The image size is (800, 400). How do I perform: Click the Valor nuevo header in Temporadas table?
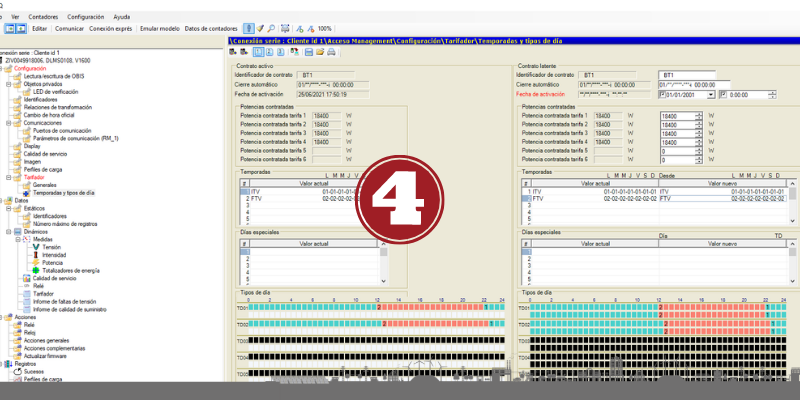pos(722,183)
